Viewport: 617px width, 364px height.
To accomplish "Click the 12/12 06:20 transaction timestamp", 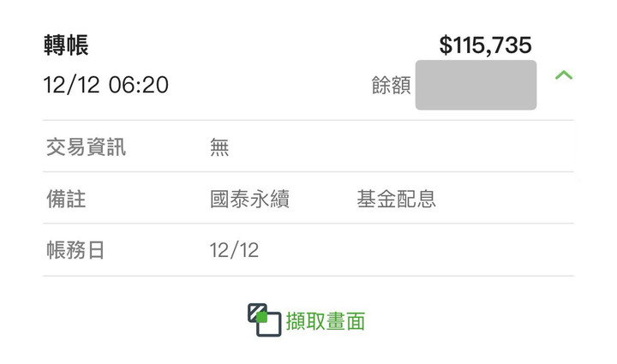I will coord(106,85).
